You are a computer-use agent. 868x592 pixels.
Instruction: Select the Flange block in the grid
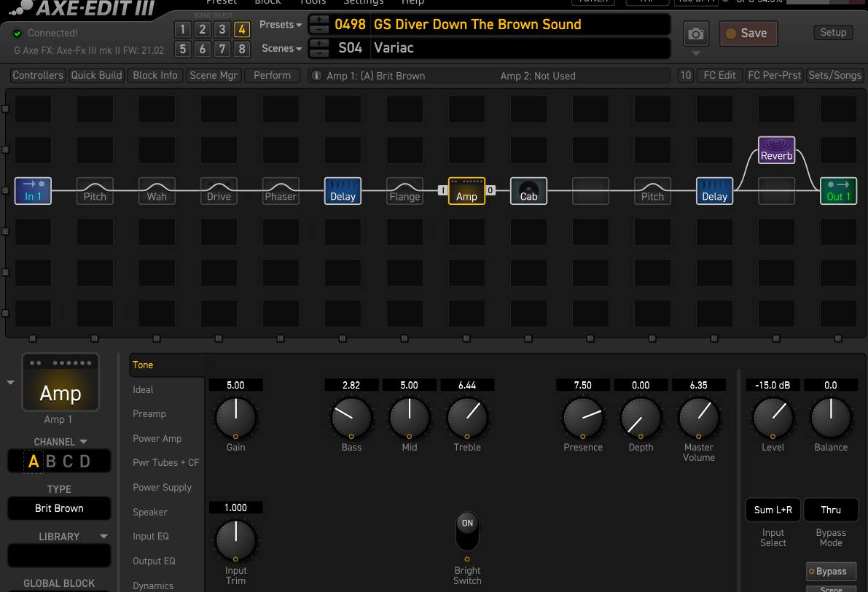[x=404, y=190]
